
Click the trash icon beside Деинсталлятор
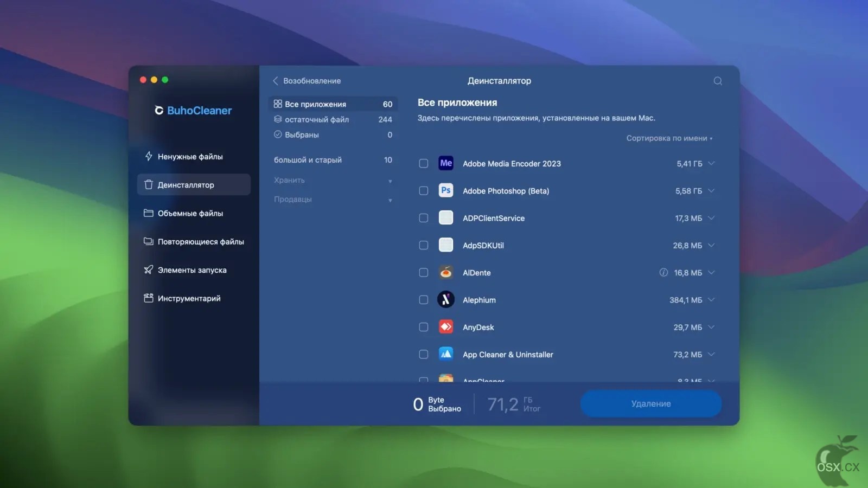tap(149, 184)
